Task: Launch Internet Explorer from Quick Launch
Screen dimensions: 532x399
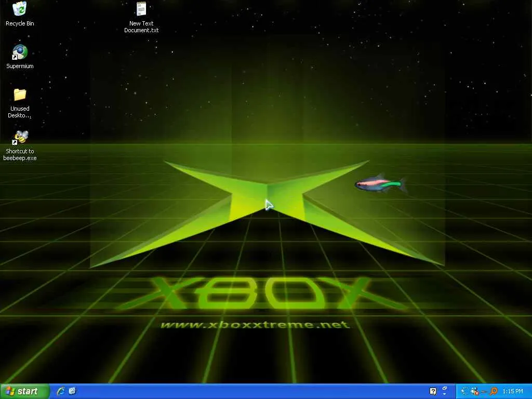Action: tap(61, 391)
